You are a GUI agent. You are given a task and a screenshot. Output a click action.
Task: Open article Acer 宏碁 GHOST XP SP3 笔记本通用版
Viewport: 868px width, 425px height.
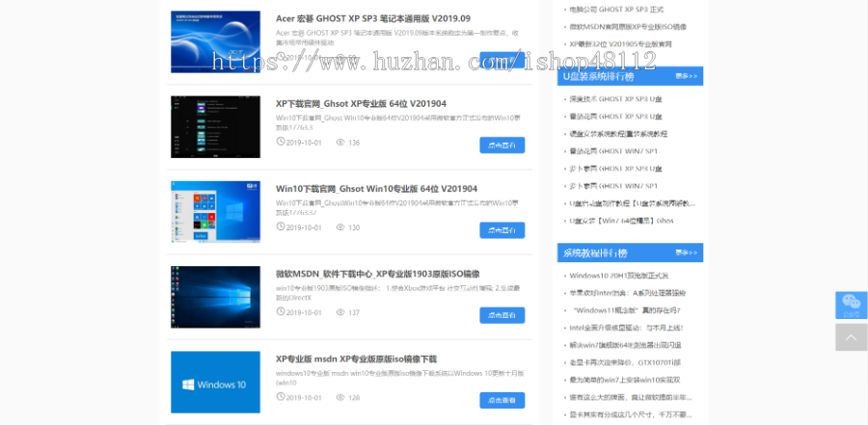pyautogui.click(x=373, y=18)
